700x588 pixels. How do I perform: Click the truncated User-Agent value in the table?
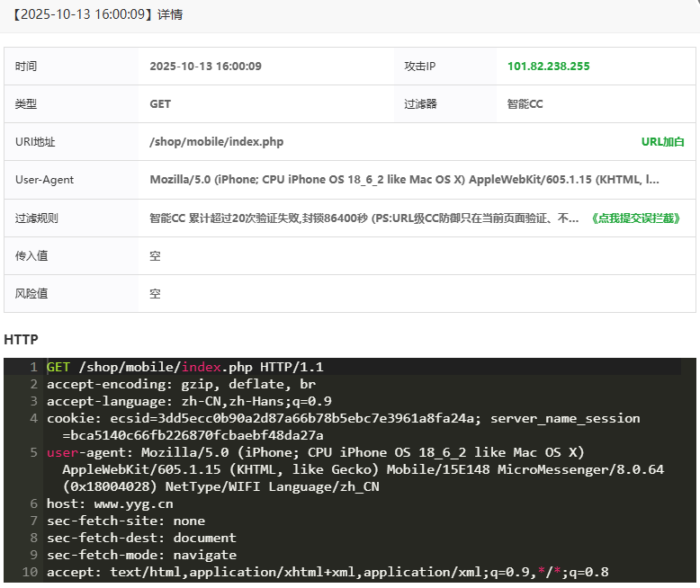click(404, 180)
